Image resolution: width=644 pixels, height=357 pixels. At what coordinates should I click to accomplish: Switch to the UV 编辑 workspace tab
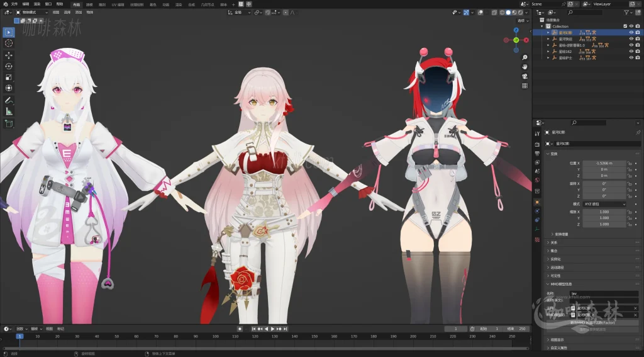point(118,4)
